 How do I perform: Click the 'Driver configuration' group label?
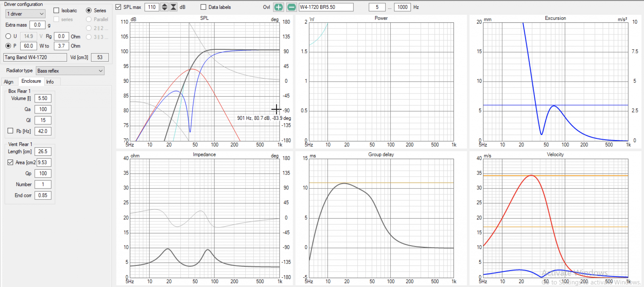24,4
